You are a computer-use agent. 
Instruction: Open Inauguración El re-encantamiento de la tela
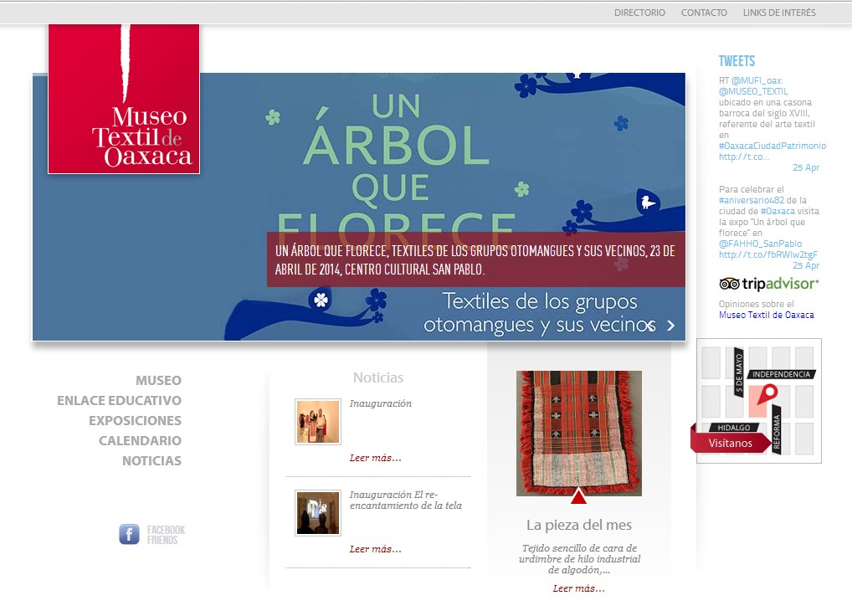405,500
